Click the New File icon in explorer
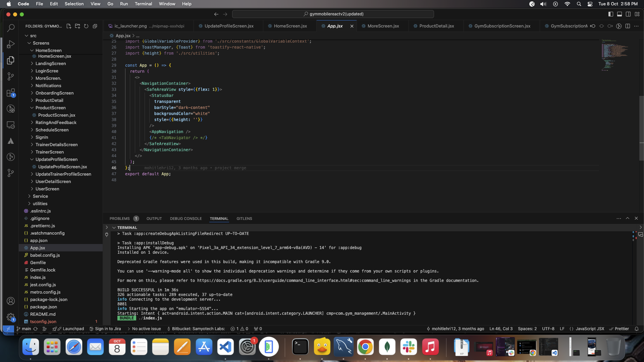This screenshot has height=362, width=644. pos(69,26)
